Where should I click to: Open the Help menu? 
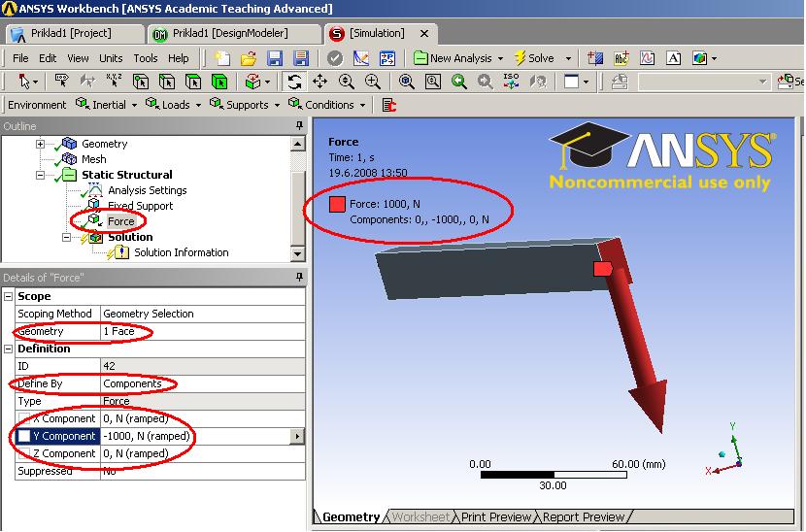179,58
